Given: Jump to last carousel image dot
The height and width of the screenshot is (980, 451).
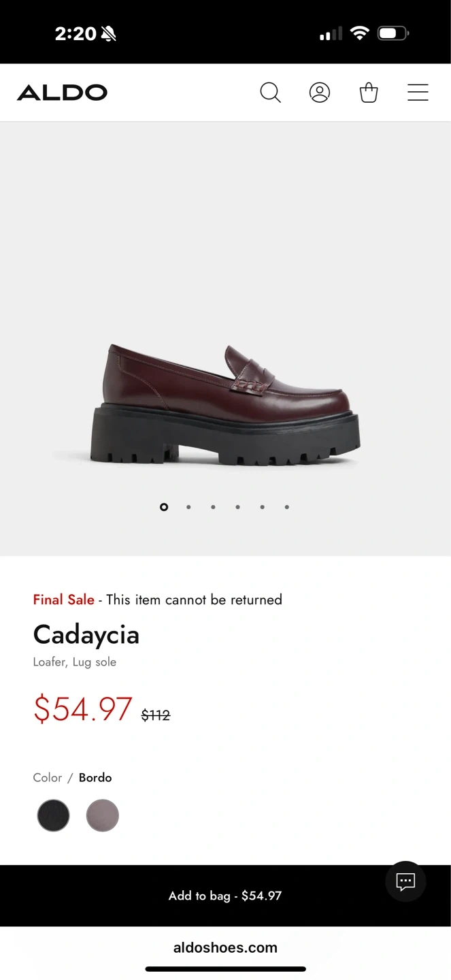Looking at the screenshot, I should 287,507.
